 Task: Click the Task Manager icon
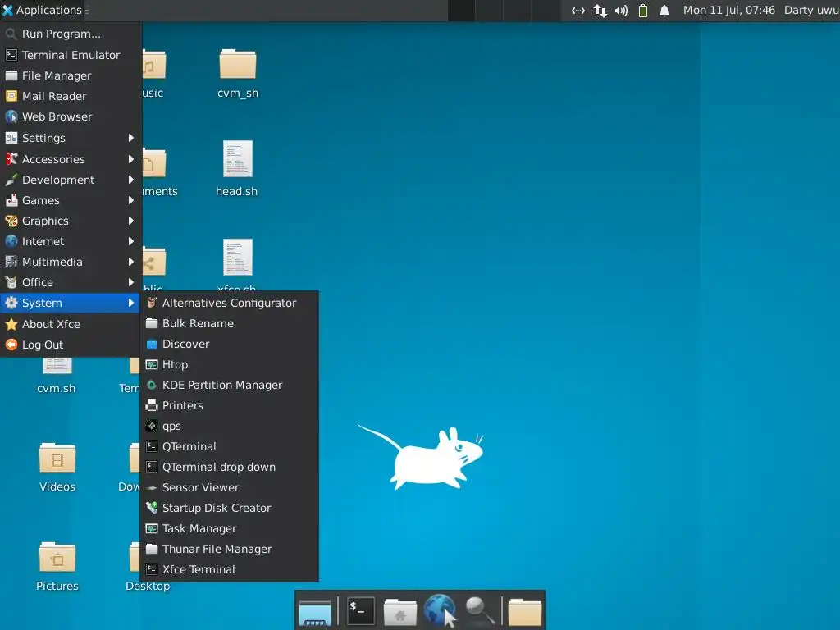tap(152, 528)
